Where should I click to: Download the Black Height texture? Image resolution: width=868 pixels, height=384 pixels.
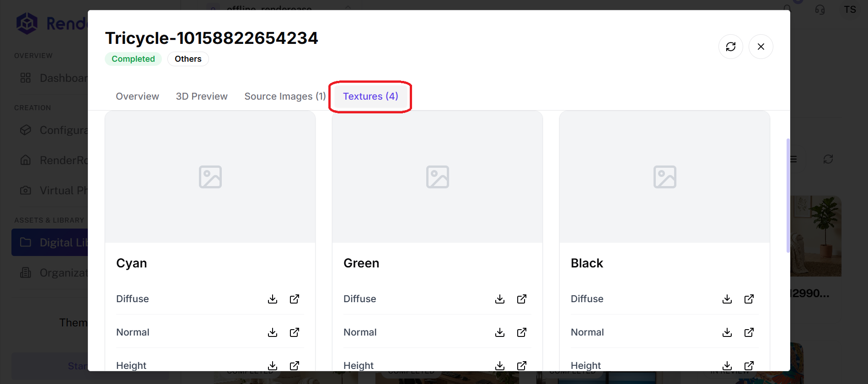click(x=727, y=366)
